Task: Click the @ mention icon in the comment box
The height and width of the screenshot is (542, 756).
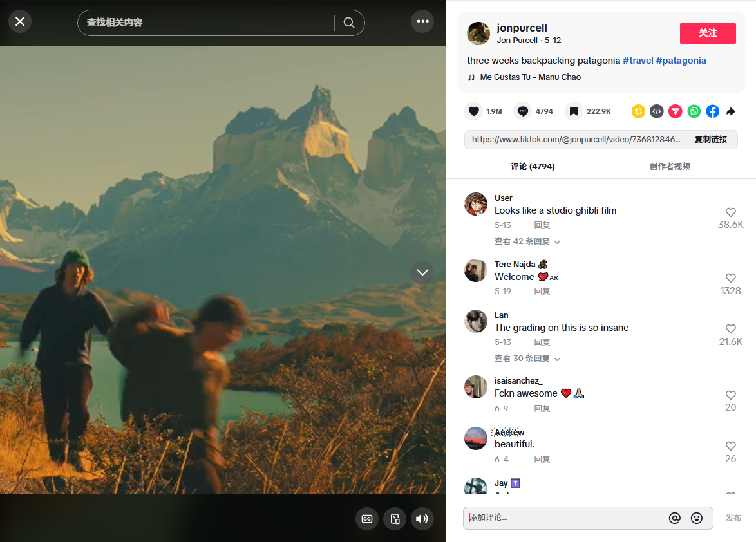Action: click(x=674, y=518)
